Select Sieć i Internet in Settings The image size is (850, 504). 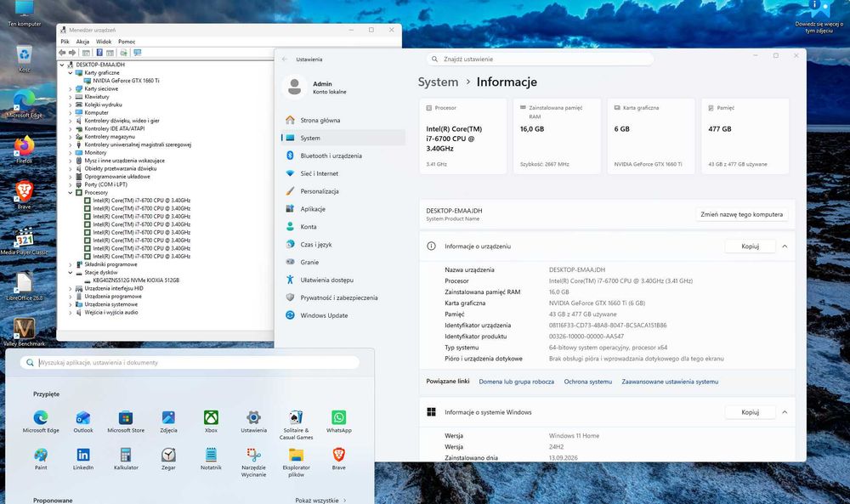[x=343, y=173]
